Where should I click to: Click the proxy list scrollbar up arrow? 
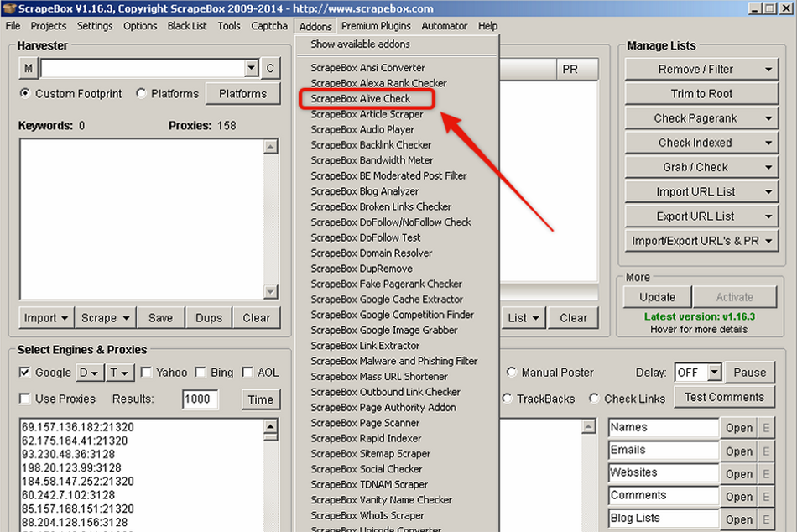click(271, 426)
